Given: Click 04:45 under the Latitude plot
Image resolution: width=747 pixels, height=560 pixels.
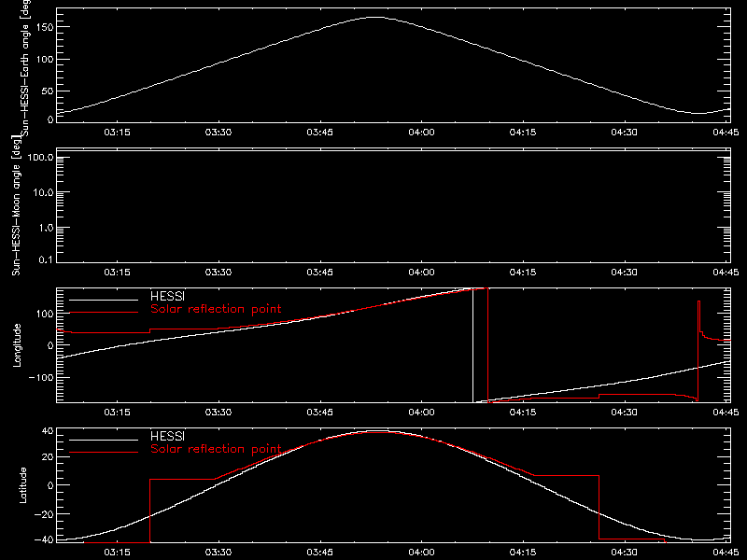Looking at the screenshot, I should (x=726, y=553).
